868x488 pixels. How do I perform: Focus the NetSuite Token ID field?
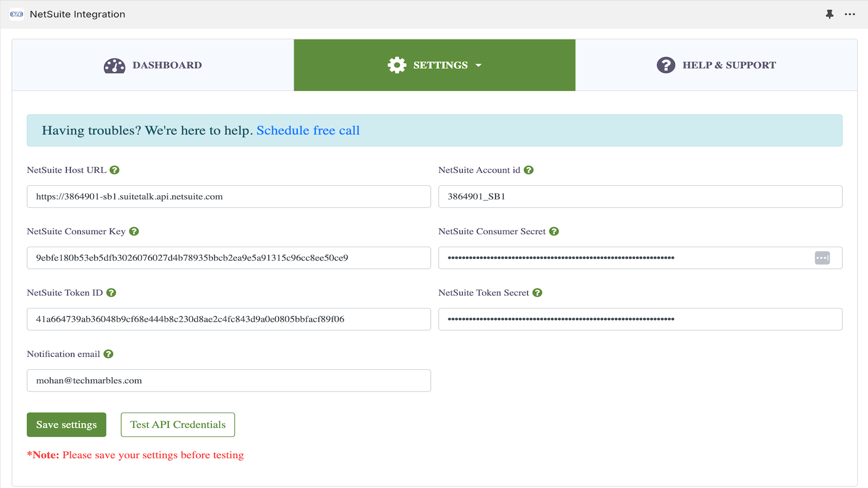[229, 319]
